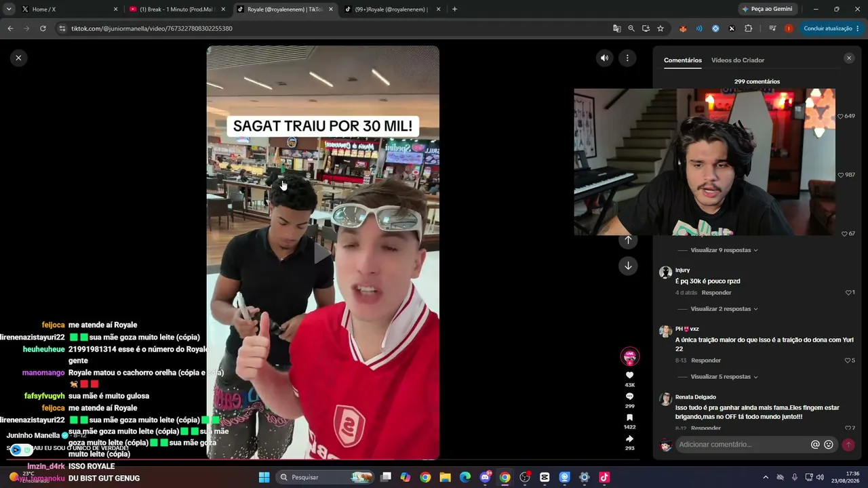The width and height of the screenshot is (868, 488).
Task: Go to the next video
Action: (628, 266)
